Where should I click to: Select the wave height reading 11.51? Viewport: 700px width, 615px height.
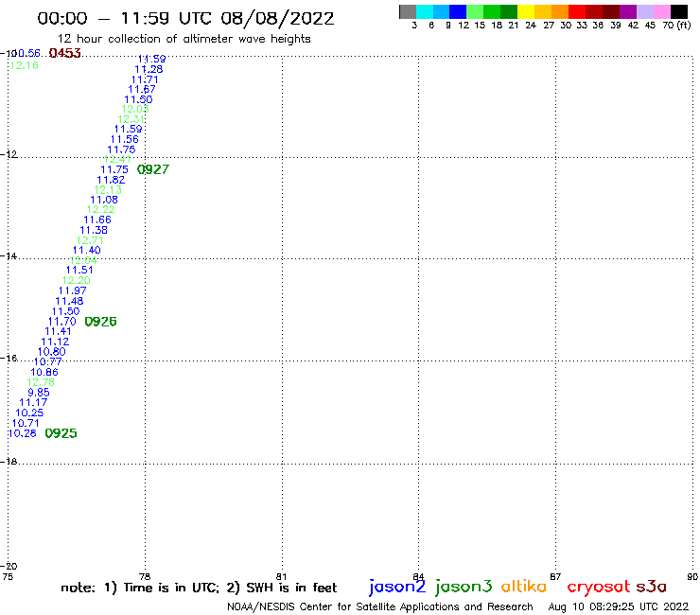(x=79, y=271)
